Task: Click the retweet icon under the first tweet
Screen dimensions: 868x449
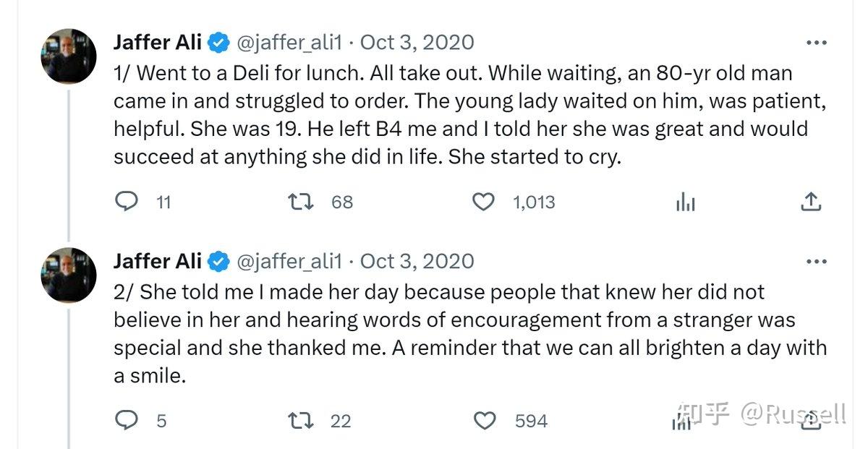Action: point(300,202)
